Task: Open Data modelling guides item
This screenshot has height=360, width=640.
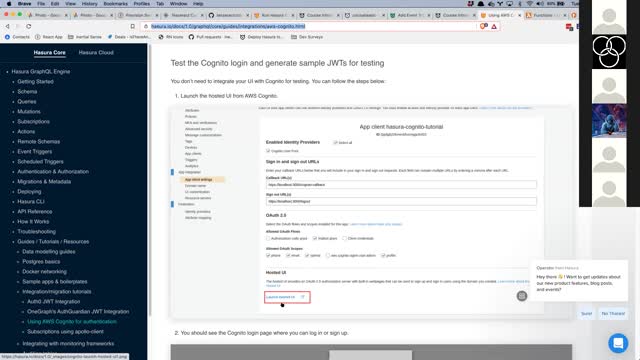Action: click(49, 251)
